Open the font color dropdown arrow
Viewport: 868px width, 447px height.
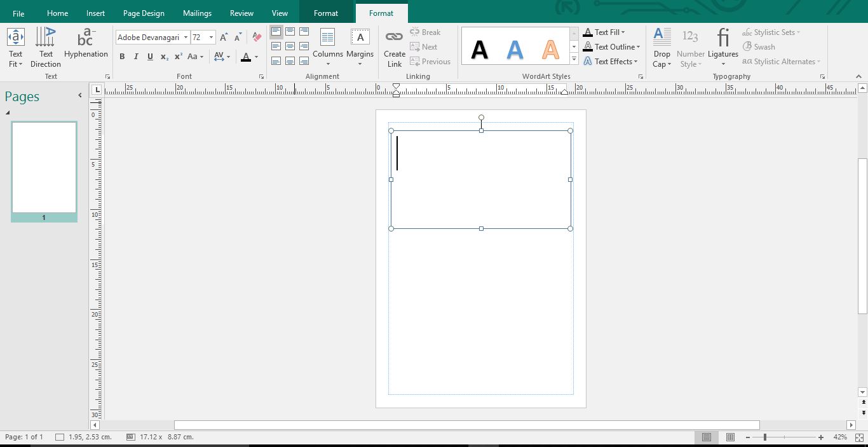(257, 57)
